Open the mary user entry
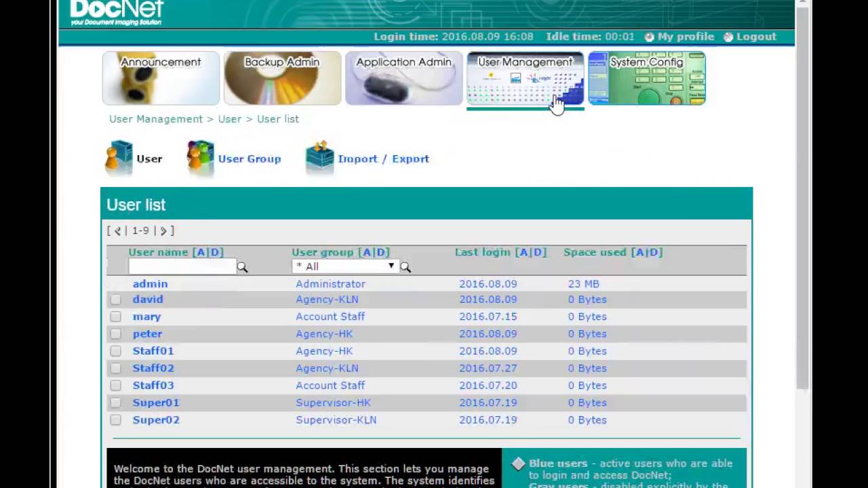The image size is (868, 488). tap(146, 317)
